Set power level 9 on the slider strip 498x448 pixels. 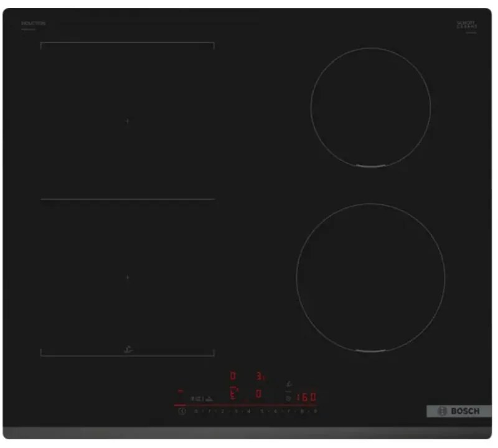(314, 411)
